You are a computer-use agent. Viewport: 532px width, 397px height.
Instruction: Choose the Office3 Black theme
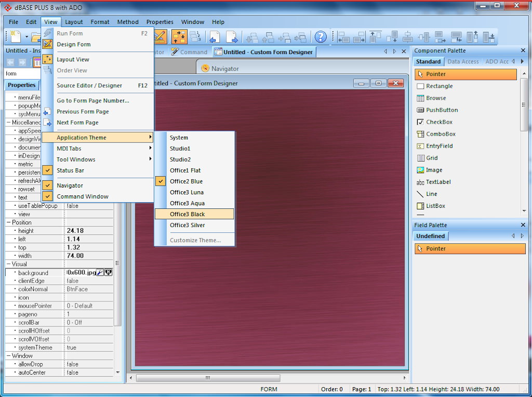coord(194,214)
